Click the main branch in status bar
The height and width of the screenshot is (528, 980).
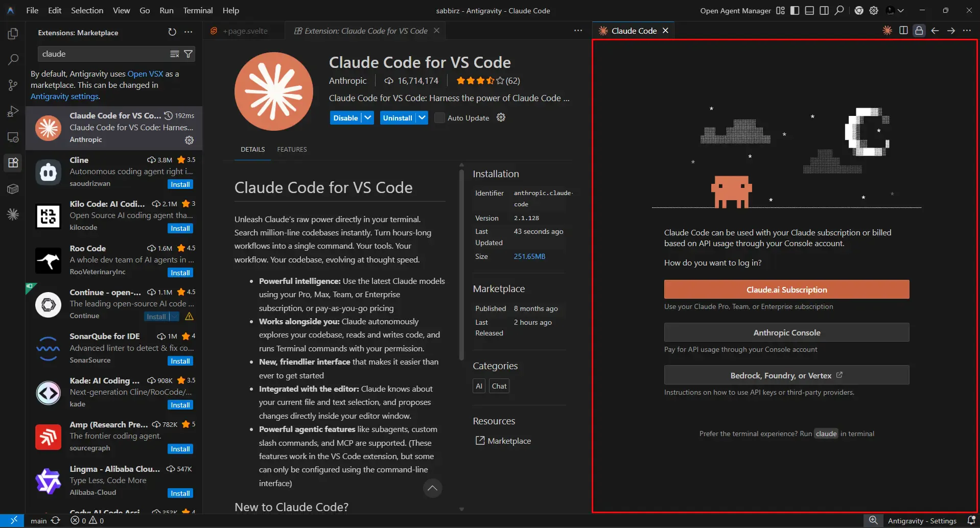tap(39, 521)
